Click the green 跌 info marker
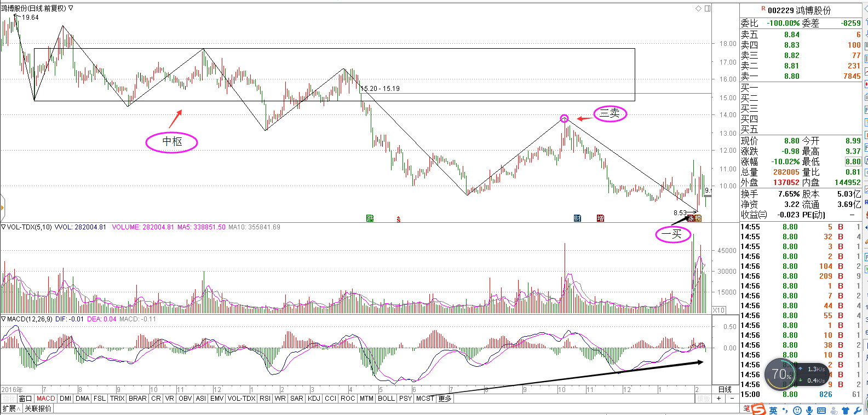This screenshot has height=415, width=868. [370, 218]
